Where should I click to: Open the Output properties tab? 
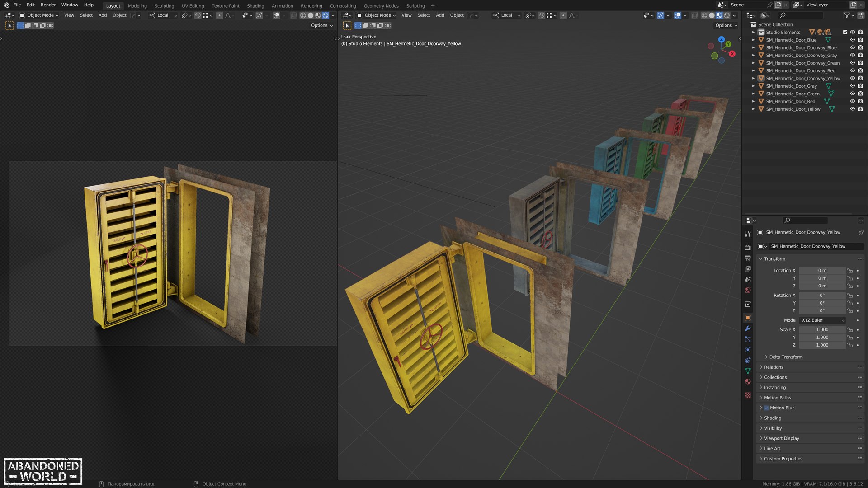(748, 258)
